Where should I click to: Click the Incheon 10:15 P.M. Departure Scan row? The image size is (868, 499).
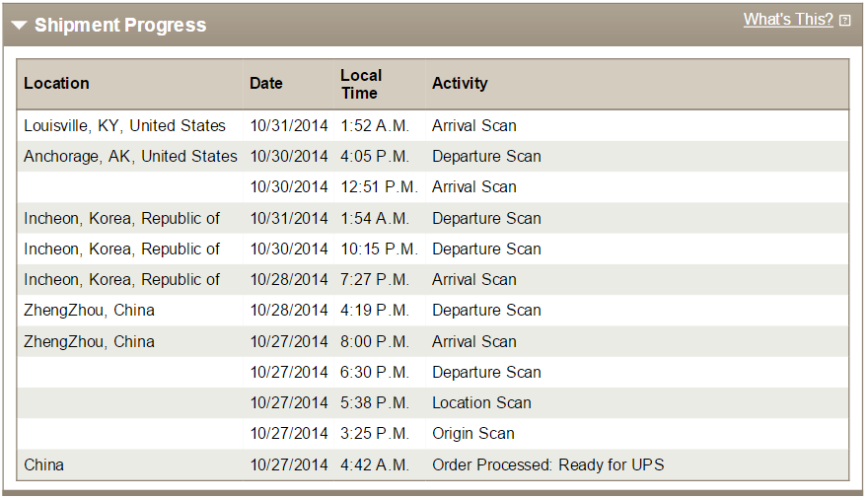coord(433,249)
